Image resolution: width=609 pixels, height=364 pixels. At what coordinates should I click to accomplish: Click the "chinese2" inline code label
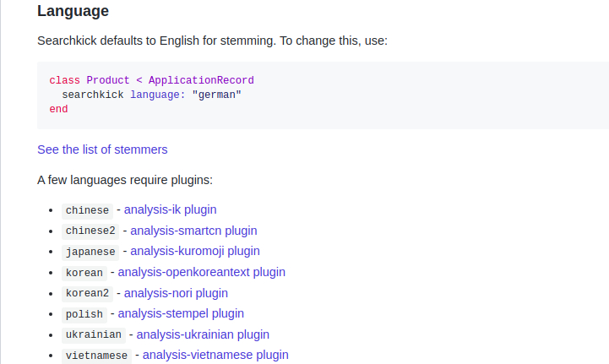(90, 231)
